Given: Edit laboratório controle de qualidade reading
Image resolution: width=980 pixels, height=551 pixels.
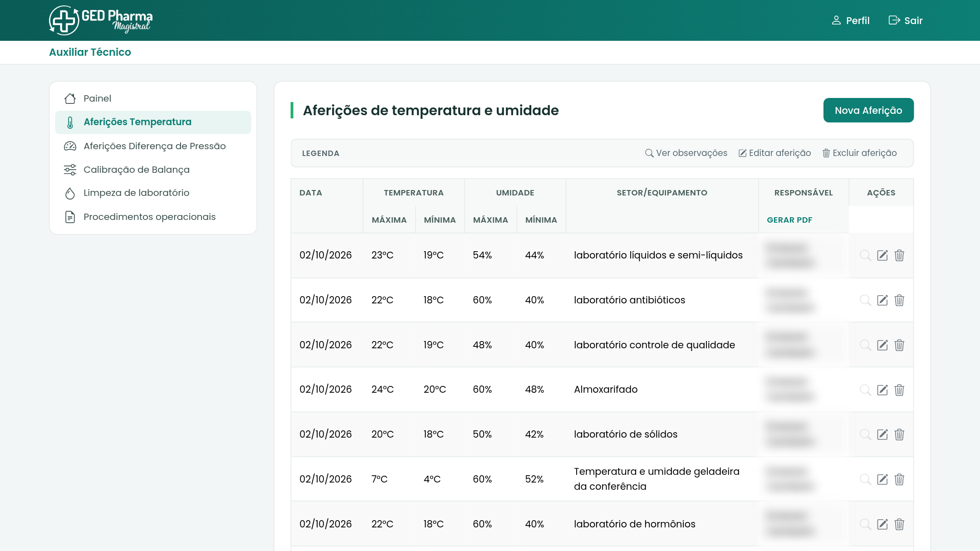Looking at the screenshot, I should [x=882, y=345].
